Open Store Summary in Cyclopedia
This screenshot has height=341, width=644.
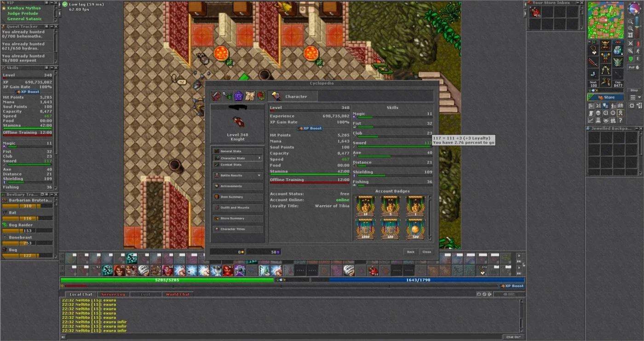tap(237, 218)
